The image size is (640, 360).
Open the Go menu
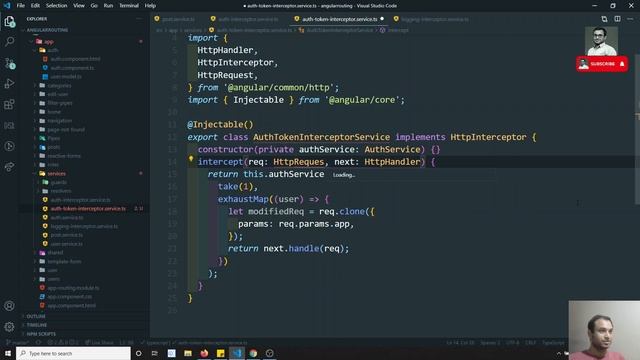tap(94, 6)
